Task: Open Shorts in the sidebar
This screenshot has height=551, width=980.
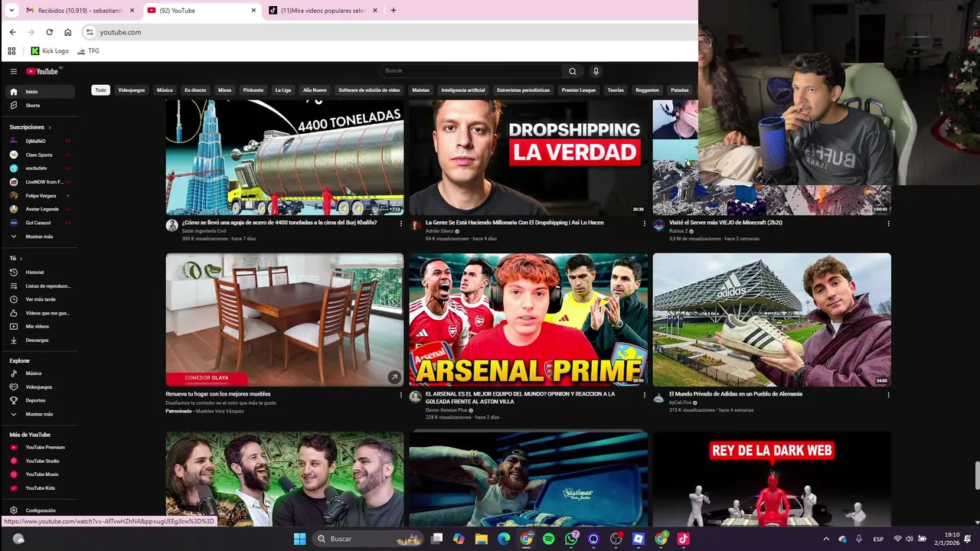Action: coord(41,105)
